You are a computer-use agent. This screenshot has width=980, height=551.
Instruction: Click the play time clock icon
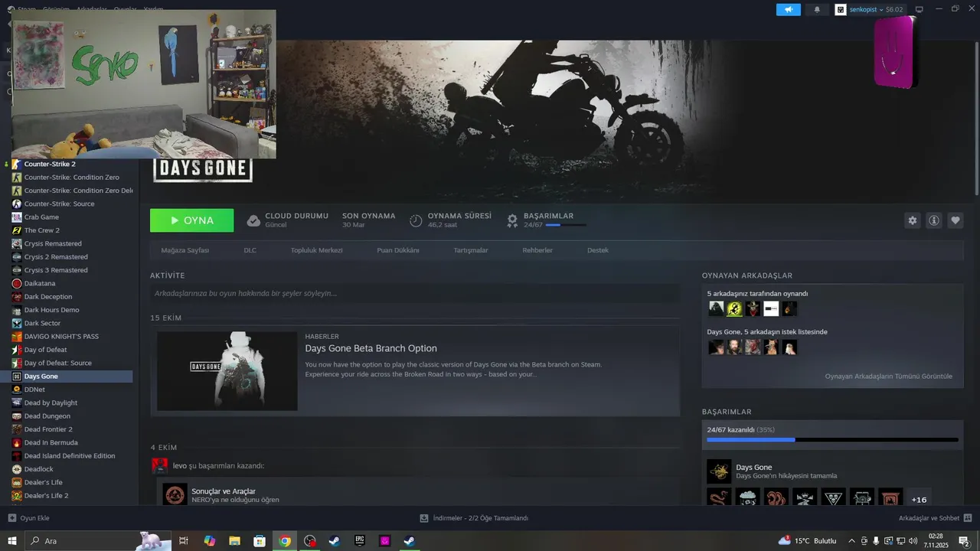pos(416,220)
